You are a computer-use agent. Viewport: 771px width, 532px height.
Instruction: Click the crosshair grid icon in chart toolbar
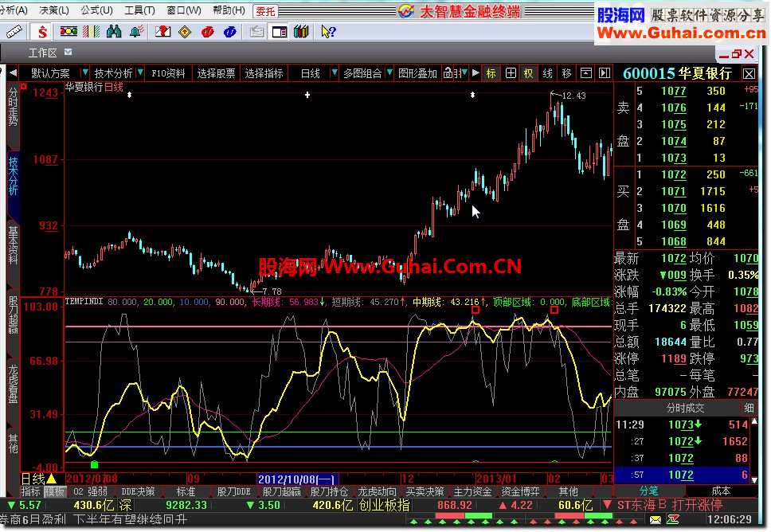pos(511,73)
